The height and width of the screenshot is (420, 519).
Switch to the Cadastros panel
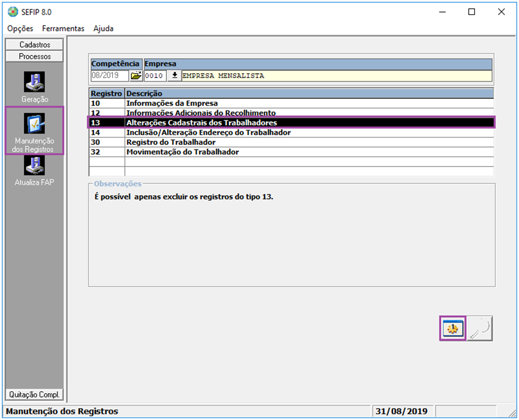click(35, 45)
